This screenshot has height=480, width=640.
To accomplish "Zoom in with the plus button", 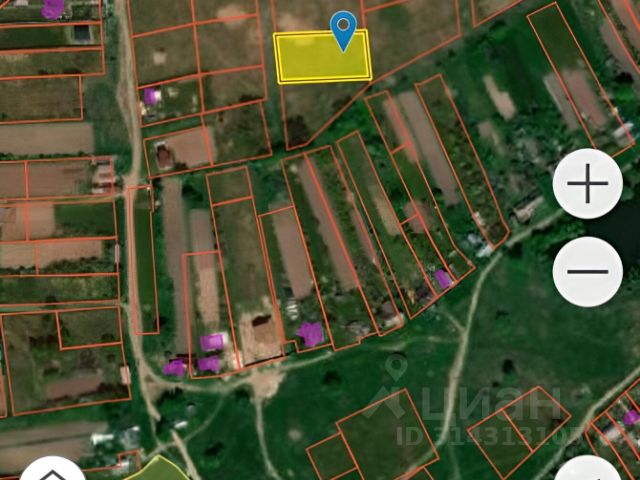I will [x=587, y=184].
